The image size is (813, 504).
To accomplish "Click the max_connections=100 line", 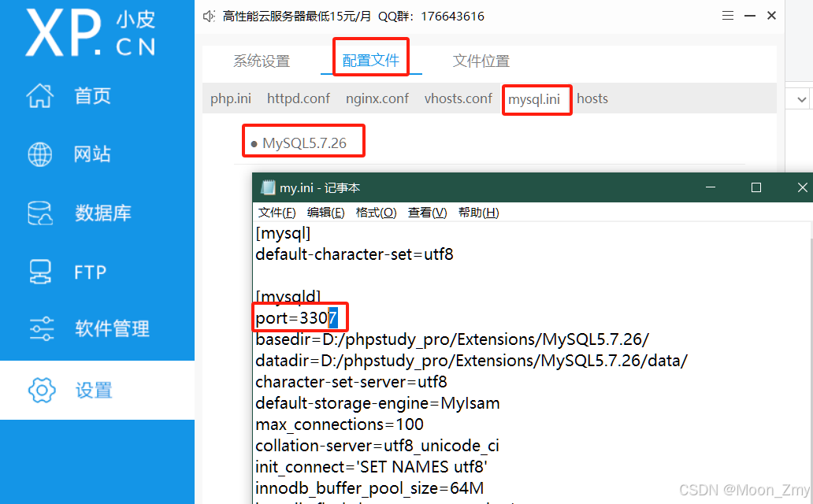I will (x=340, y=424).
